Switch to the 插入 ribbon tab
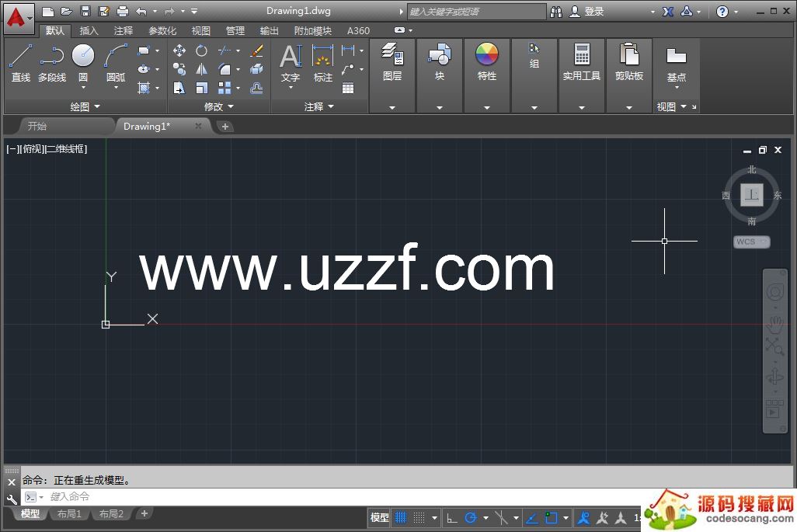This screenshot has width=797, height=532. 89,31
